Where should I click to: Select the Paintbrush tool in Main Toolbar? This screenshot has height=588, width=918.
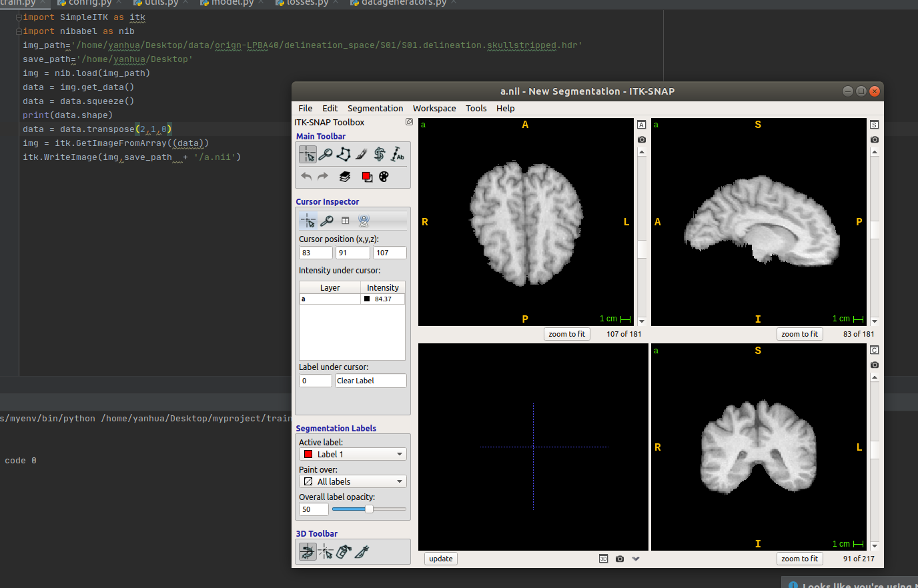coord(362,155)
